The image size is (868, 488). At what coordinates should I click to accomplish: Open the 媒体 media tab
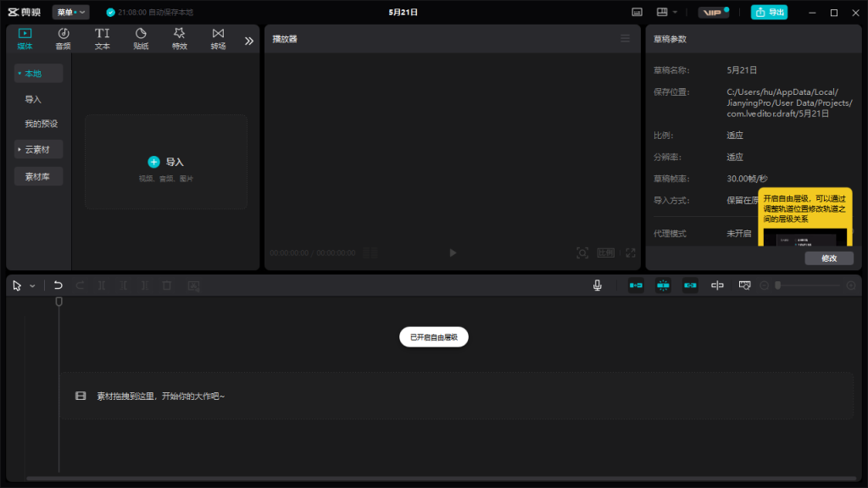point(25,39)
